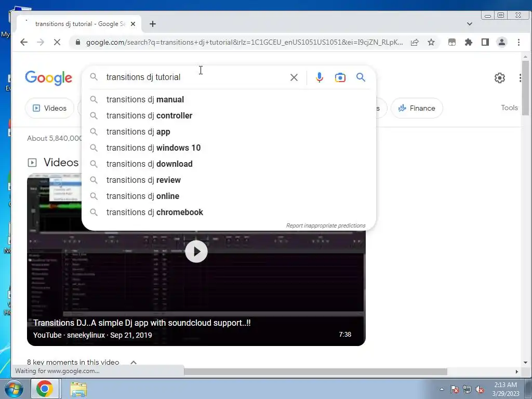Select suggestion 'transitions dj download'
532x399 pixels.
pyautogui.click(x=229, y=164)
